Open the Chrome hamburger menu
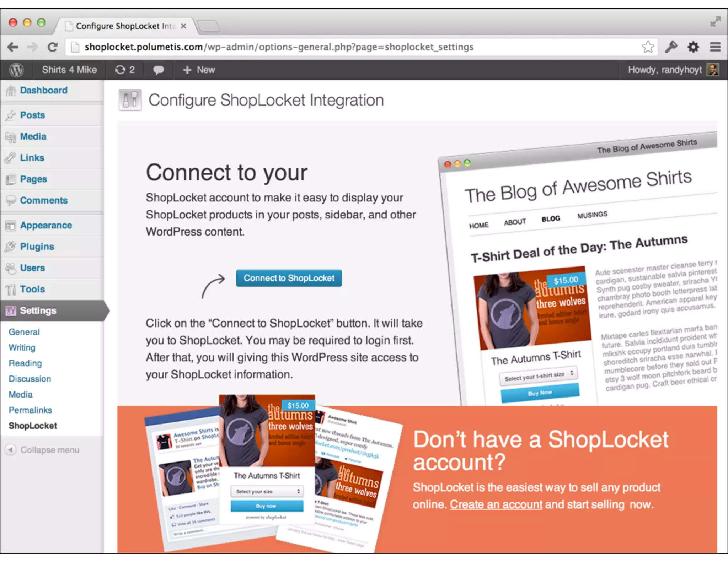 pyautogui.click(x=715, y=47)
